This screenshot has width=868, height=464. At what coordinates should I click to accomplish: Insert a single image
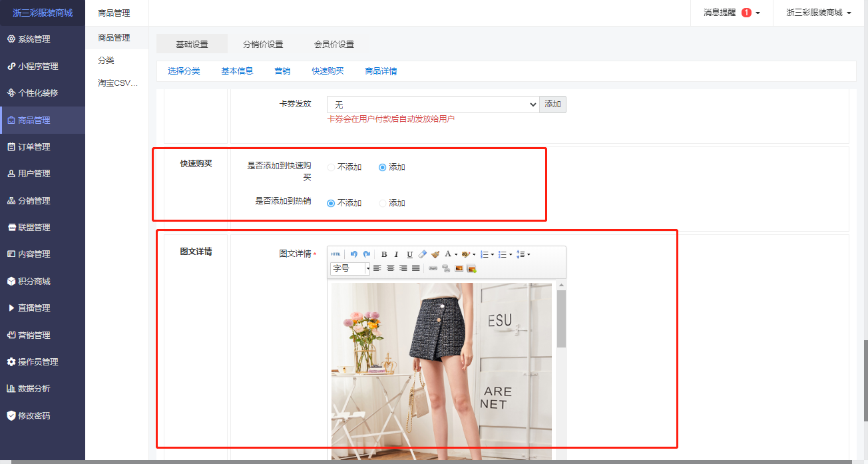click(x=459, y=268)
